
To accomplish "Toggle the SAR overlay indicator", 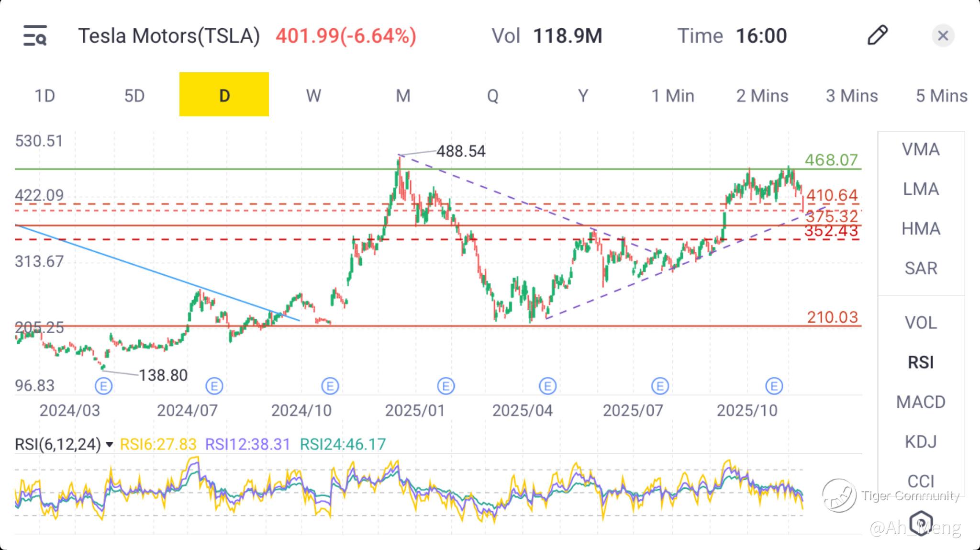I will pyautogui.click(x=921, y=269).
